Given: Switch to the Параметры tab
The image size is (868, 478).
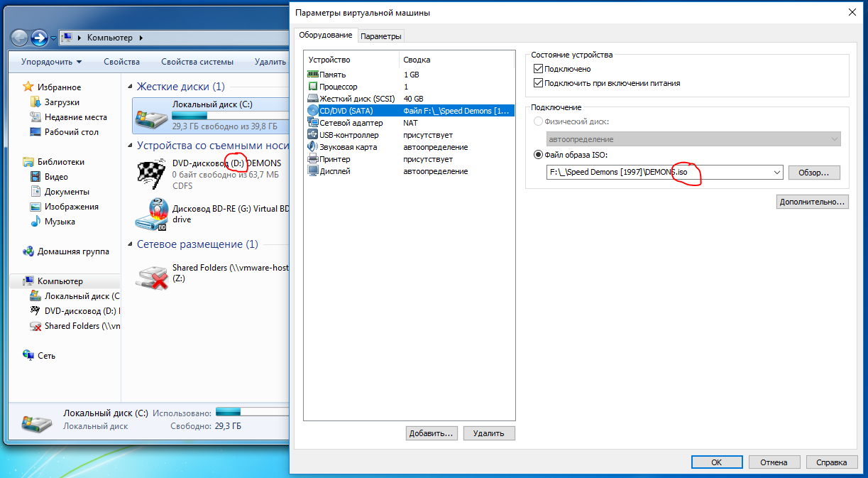Looking at the screenshot, I should coord(381,36).
